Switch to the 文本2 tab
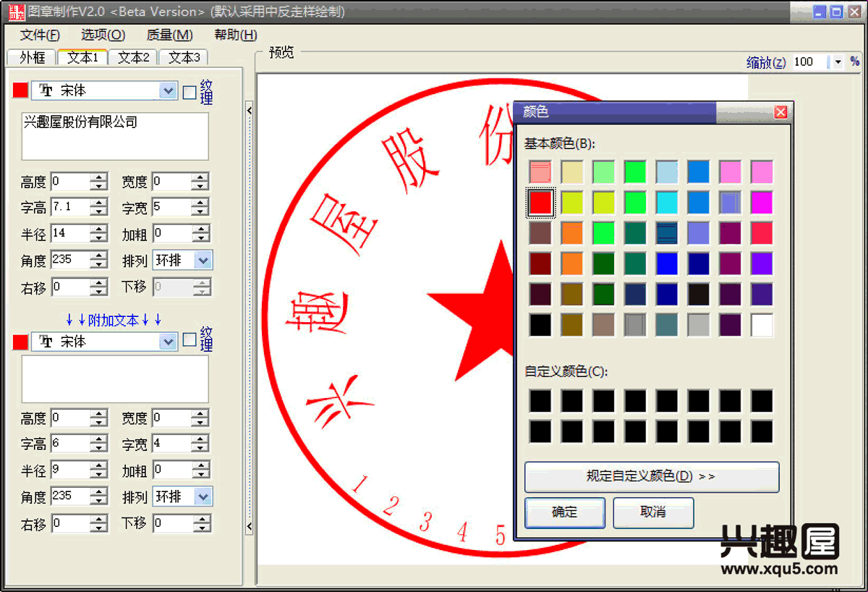The image size is (868, 592). click(x=133, y=57)
